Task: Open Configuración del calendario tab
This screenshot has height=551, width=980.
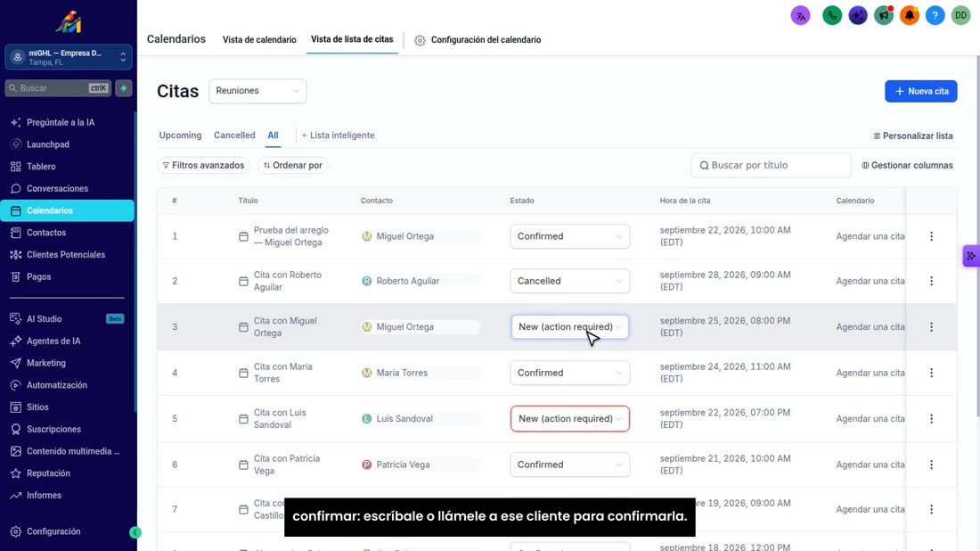Action: click(478, 40)
